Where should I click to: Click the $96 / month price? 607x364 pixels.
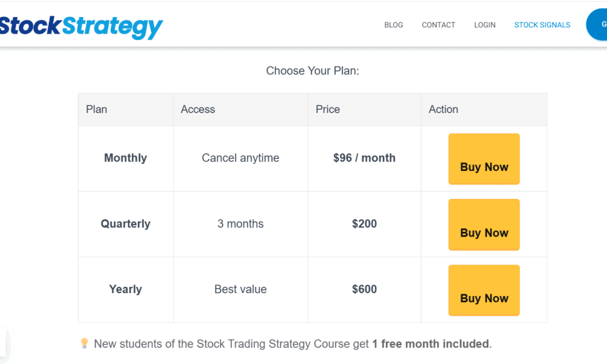pyautogui.click(x=364, y=158)
